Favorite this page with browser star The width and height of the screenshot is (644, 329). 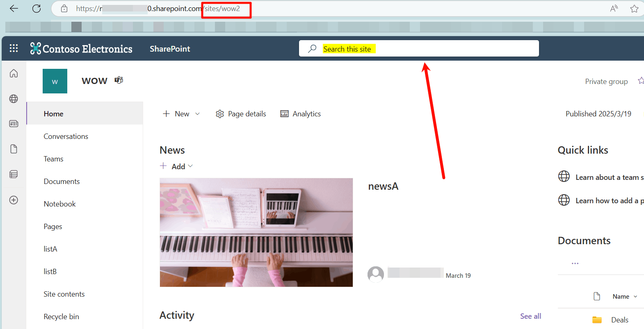point(634,9)
